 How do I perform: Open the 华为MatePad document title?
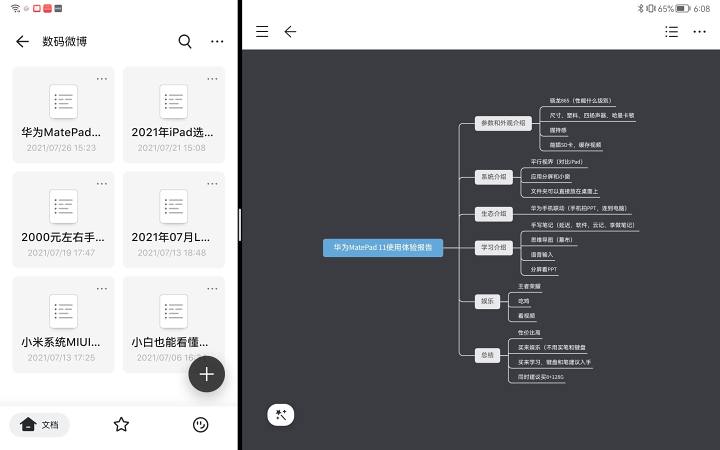61,133
